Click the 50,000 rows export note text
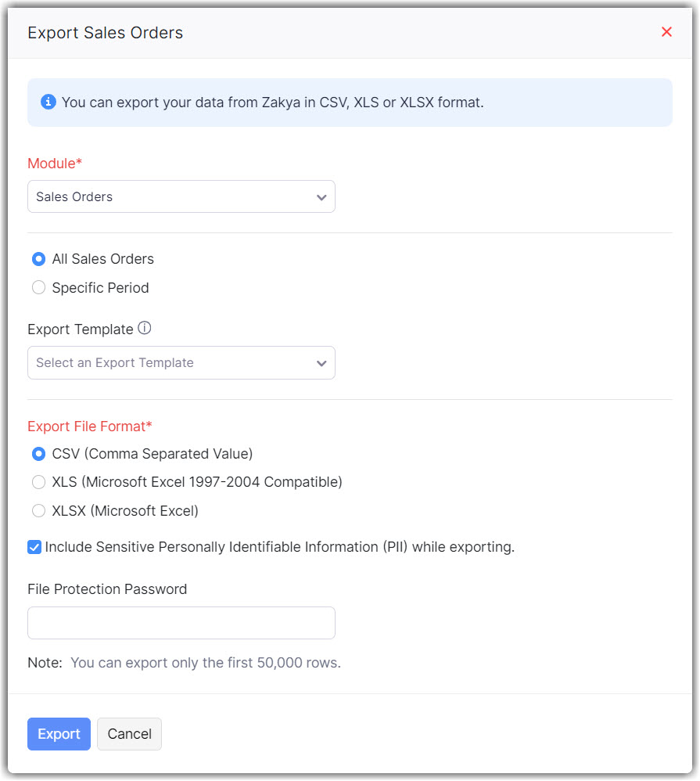The width and height of the screenshot is (700, 781). (x=205, y=663)
